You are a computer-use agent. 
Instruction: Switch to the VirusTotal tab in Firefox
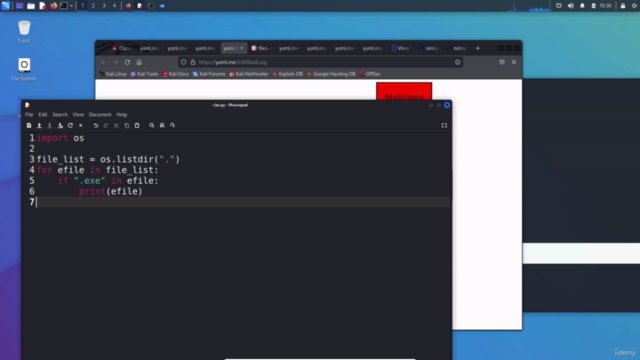click(x=401, y=48)
